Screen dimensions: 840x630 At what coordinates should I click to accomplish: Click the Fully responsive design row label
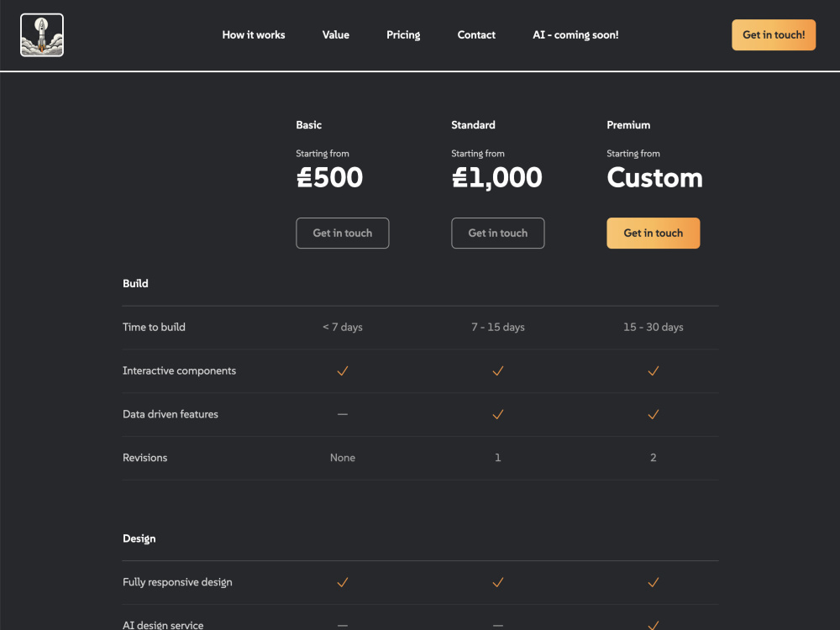177,582
